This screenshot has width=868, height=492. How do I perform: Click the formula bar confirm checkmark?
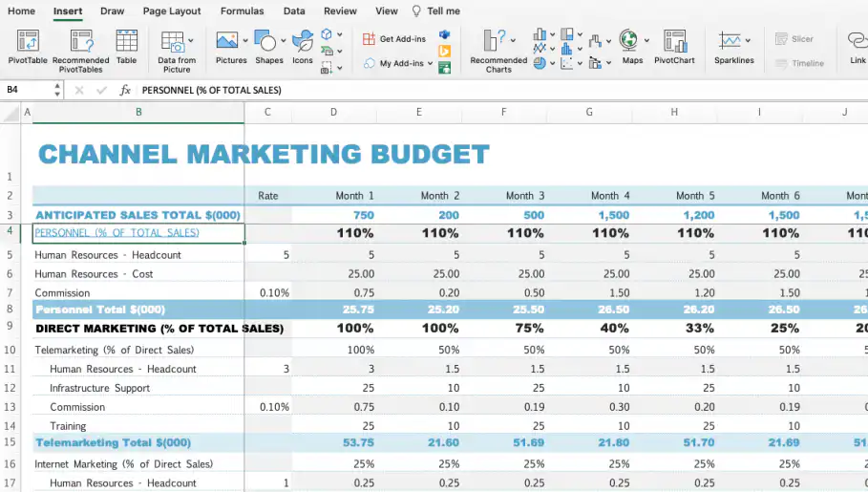coord(101,91)
